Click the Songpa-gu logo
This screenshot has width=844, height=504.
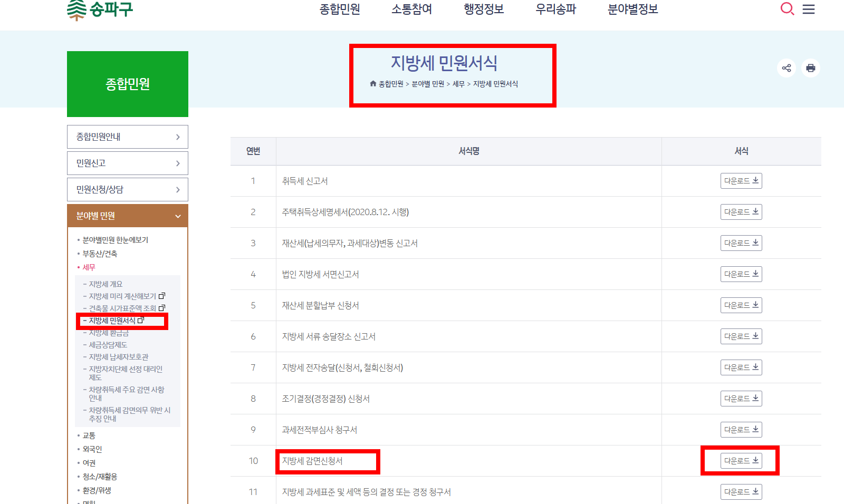[x=100, y=9]
